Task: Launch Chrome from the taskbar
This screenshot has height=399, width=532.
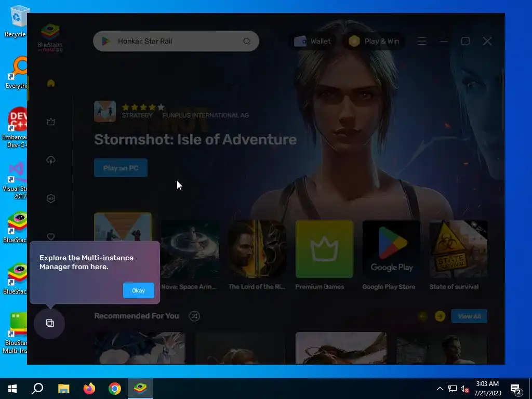Action: (115, 389)
